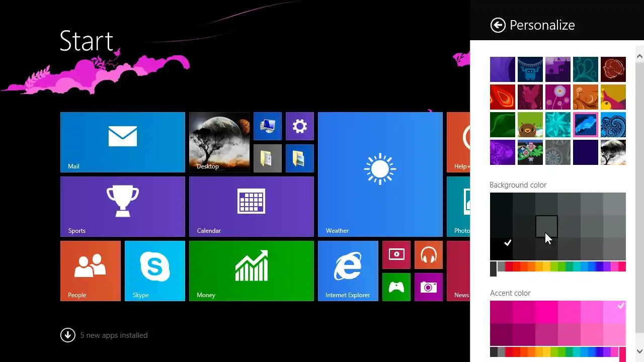Open the small Video tile
Screen dimensions: 644x362
point(396,255)
